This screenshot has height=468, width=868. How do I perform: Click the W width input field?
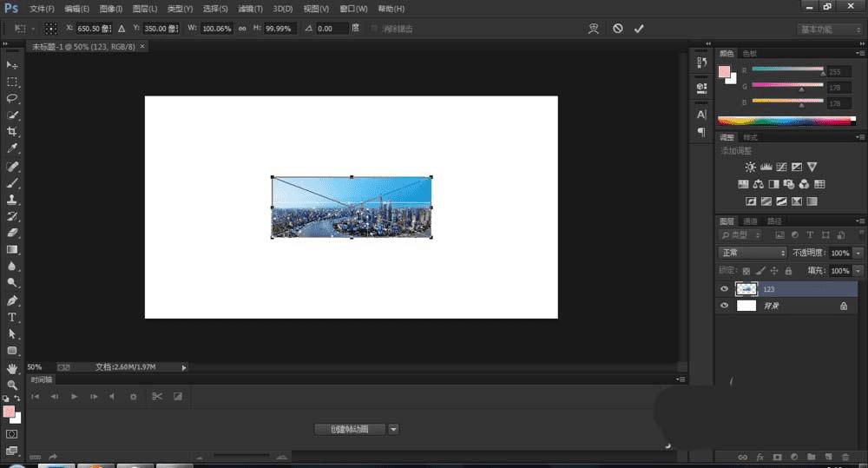pos(217,29)
